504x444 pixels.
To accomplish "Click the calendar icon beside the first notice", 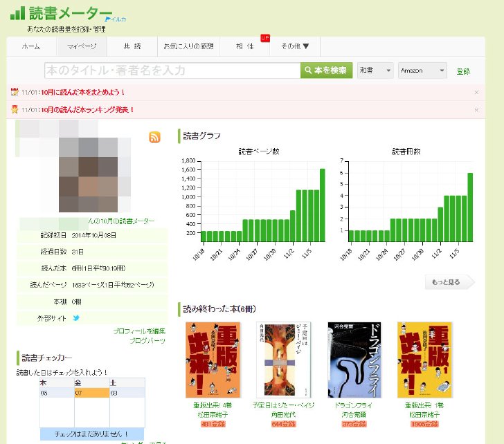I will pos(15,92).
